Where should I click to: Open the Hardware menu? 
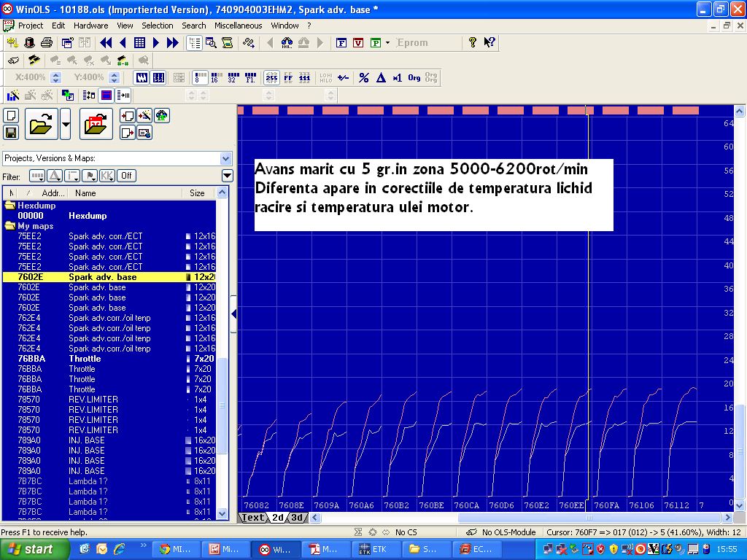(90, 26)
